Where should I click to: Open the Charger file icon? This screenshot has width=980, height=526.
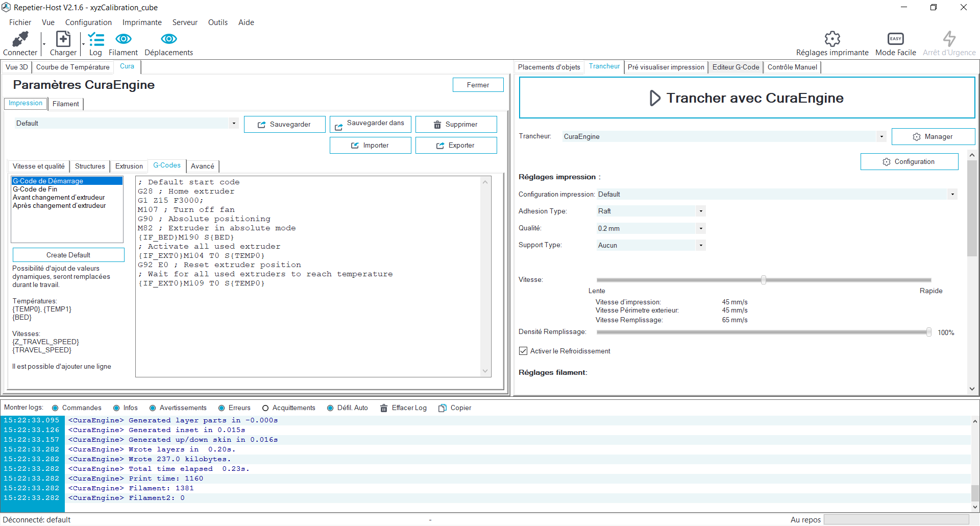[x=63, y=39]
